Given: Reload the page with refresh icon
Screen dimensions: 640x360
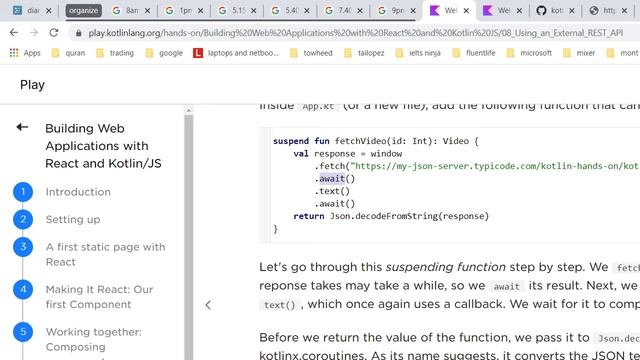Looking at the screenshot, I should coord(54,33).
